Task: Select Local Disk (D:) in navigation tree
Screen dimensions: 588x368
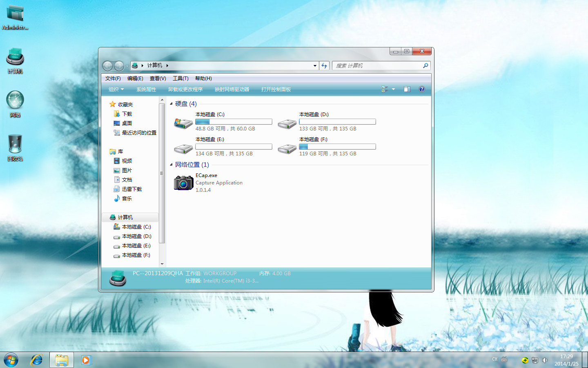Action: coord(132,236)
